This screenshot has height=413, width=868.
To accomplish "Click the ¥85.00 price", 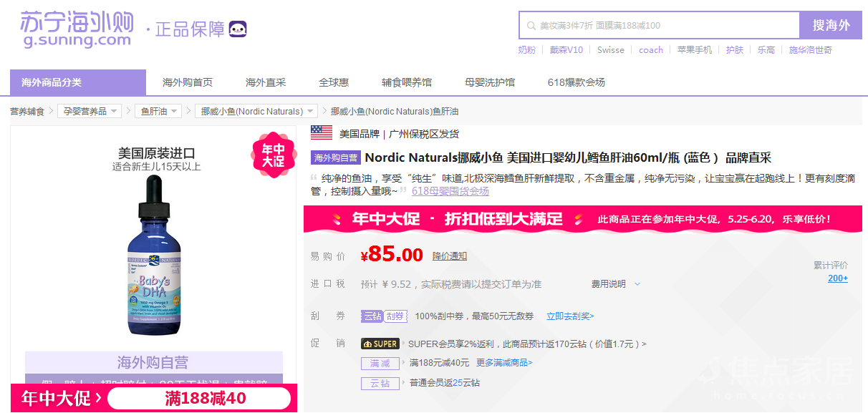I will 392,255.
